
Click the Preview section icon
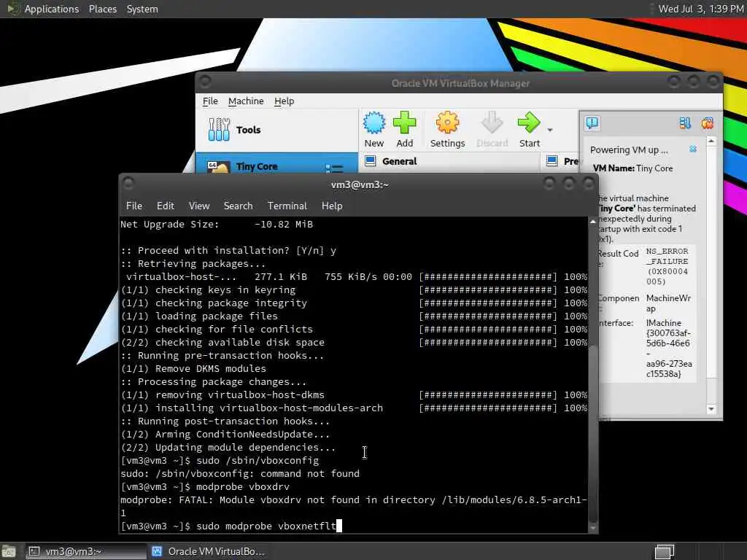[x=551, y=161]
